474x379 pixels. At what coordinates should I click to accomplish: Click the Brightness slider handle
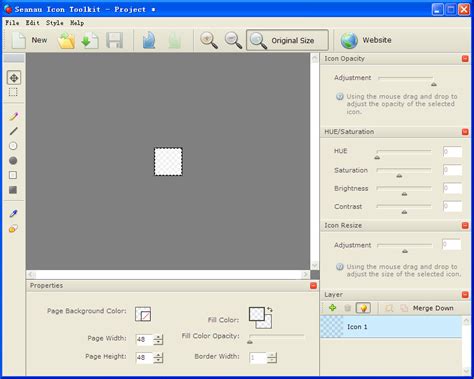(404, 194)
